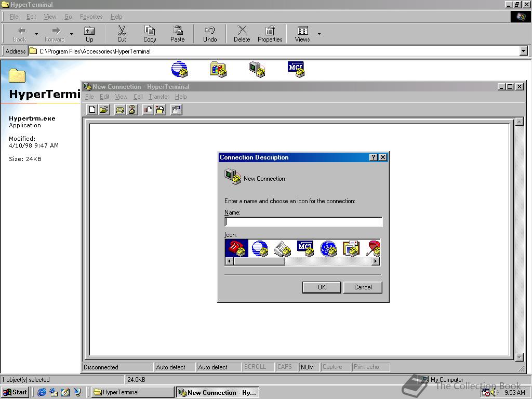Open the File menu in New Connection window
532x399 pixels.
(x=89, y=97)
